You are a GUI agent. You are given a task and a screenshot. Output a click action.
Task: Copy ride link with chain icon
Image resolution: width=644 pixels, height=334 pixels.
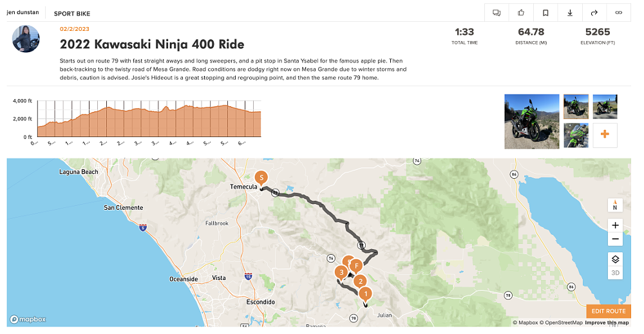click(619, 13)
